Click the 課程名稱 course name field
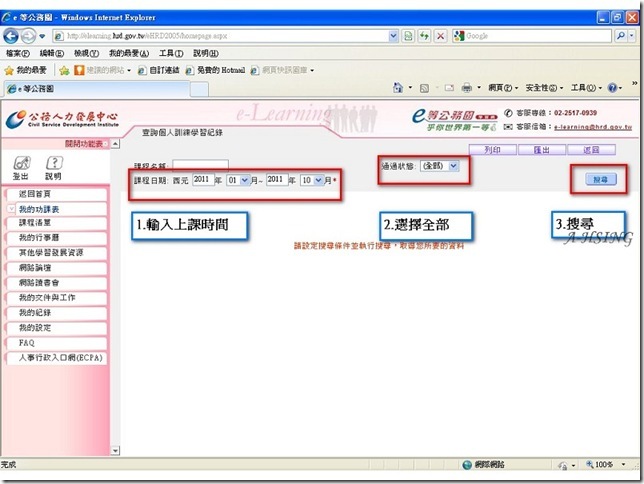The height and width of the screenshot is (484, 644). [200, 165]
